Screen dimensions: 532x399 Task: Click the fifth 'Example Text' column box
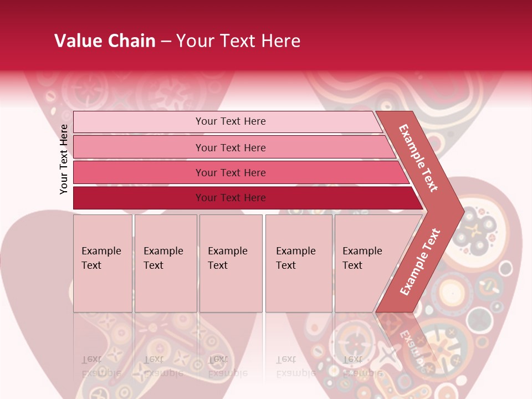(370, 263)
